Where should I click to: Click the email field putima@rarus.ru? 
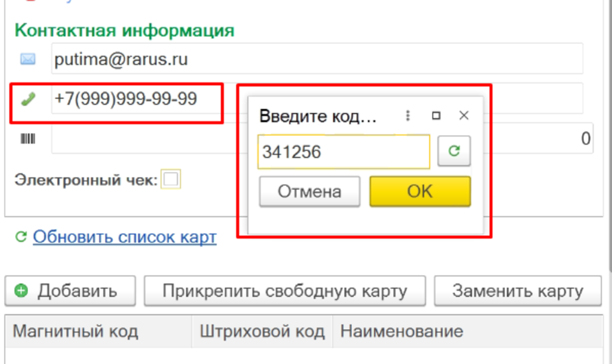317,59
